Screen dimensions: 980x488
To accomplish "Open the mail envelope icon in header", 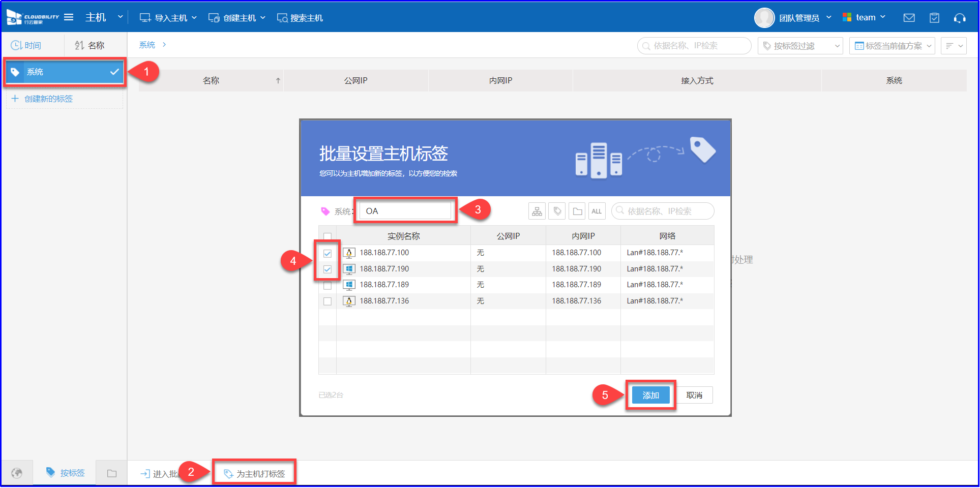I will click(909, 18).
